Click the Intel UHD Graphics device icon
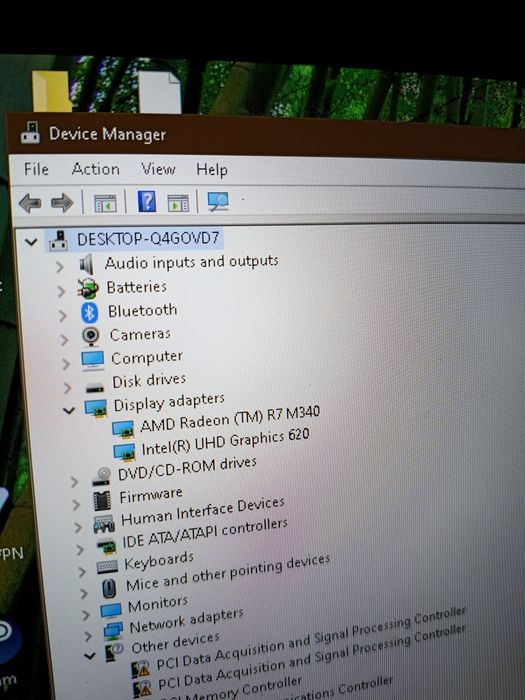Viewport: 525px width, 700px height. tap(124, 452)
